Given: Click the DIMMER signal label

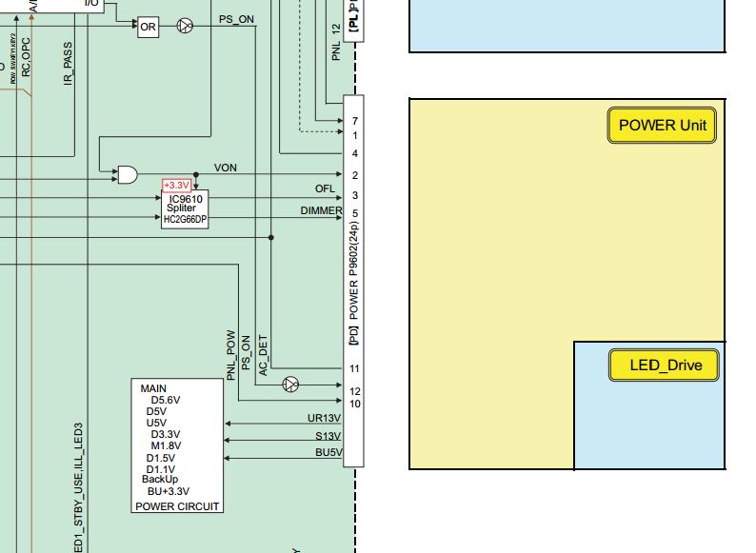Looking at the screenshot, I should coord(321,210).
